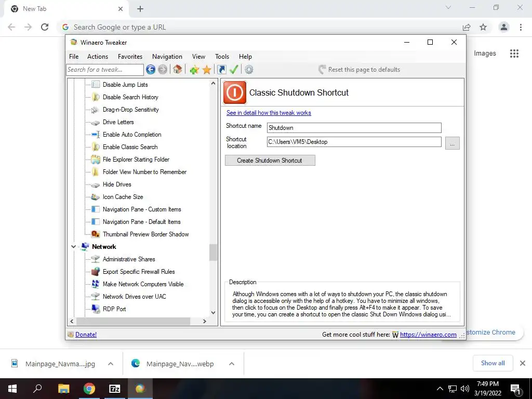Add this tweak to favorites (green plus star)

pos(194,70)
